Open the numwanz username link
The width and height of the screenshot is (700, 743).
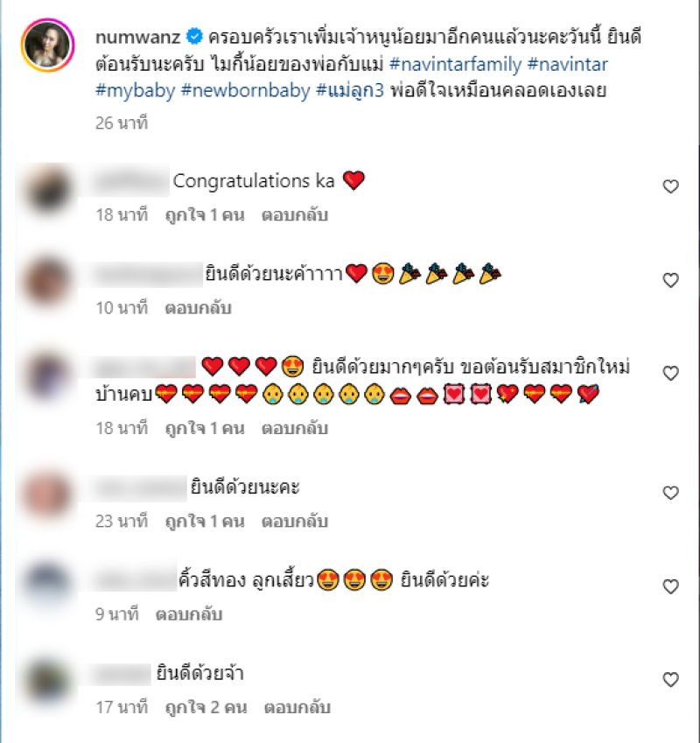(138, 37)
